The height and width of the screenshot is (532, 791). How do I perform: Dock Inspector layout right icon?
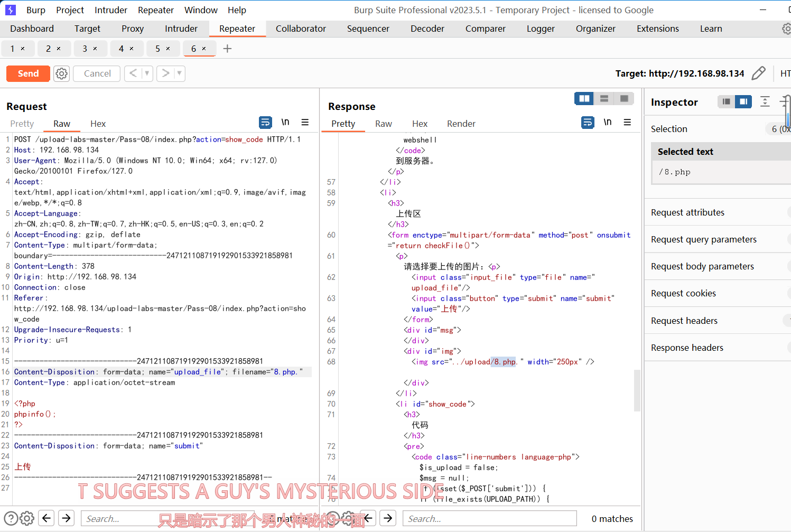tap(743, 101)
